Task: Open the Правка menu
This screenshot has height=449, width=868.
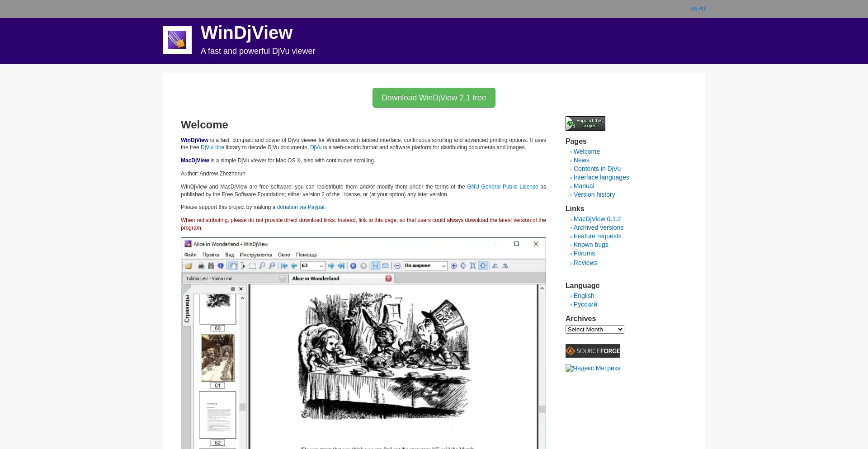Action: [x=211, y=255]
